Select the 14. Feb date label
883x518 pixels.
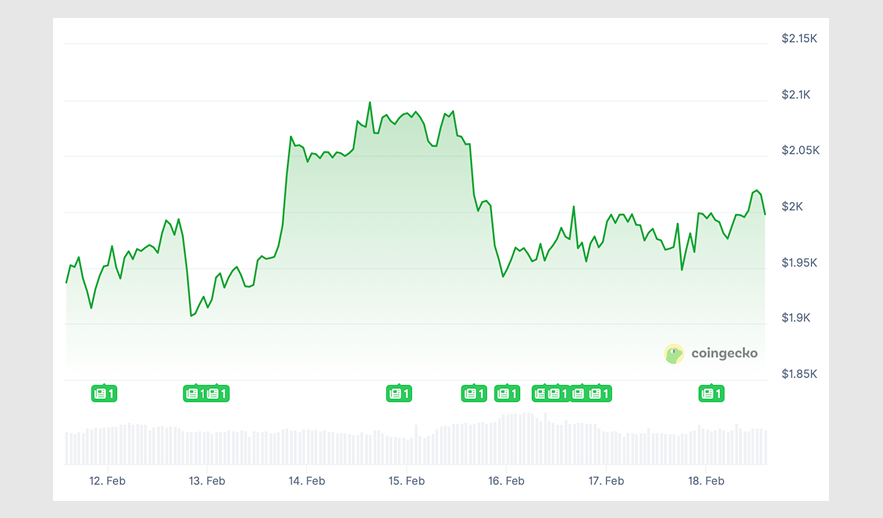[307, 481]
